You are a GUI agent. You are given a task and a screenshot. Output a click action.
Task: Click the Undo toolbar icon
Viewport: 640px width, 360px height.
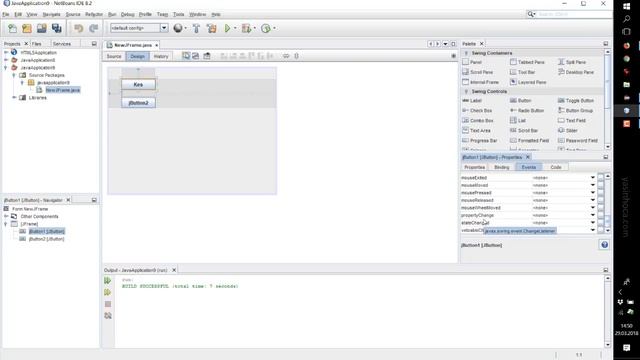point(78,28)
